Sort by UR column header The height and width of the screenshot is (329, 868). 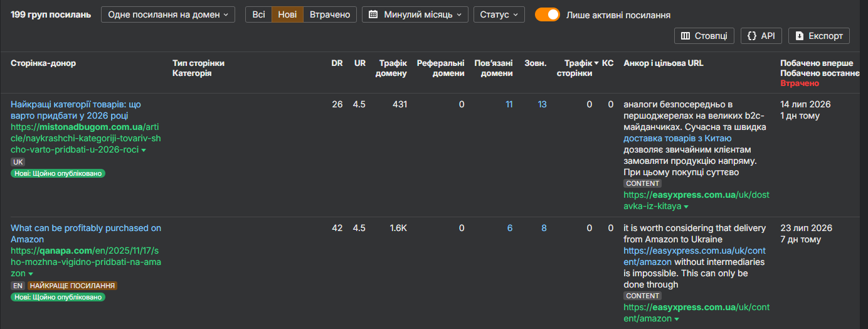(x=360, y=63)
